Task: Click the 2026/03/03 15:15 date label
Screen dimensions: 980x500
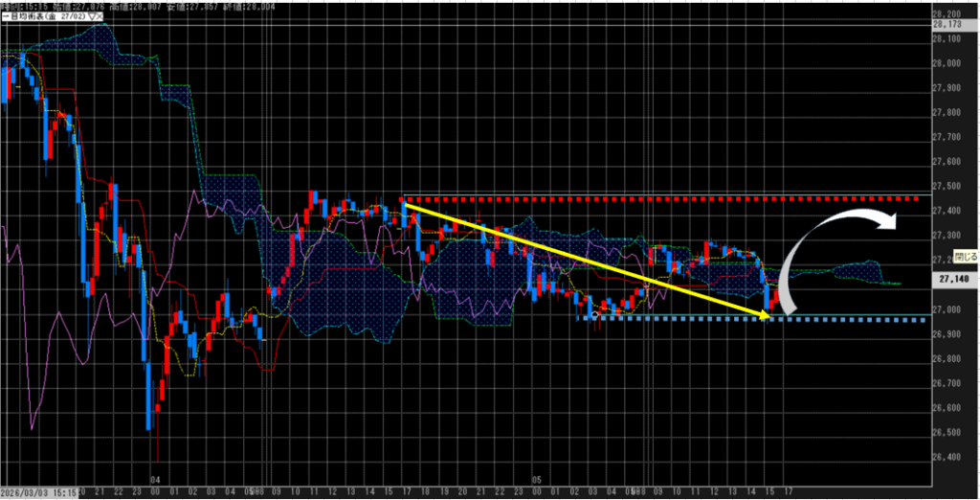Action: pyautogui.click(x=38, y=492)
